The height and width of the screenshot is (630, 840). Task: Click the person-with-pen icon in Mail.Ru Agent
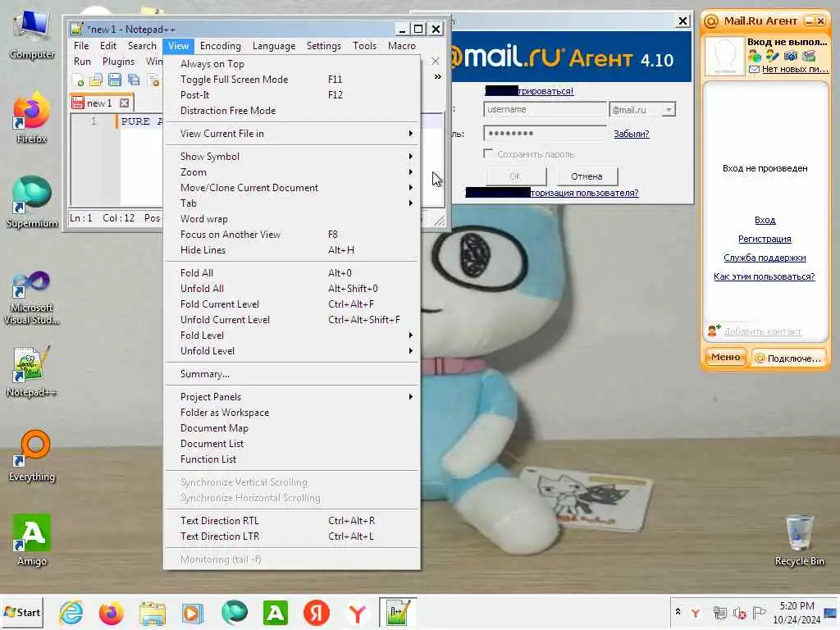[773, 56]
